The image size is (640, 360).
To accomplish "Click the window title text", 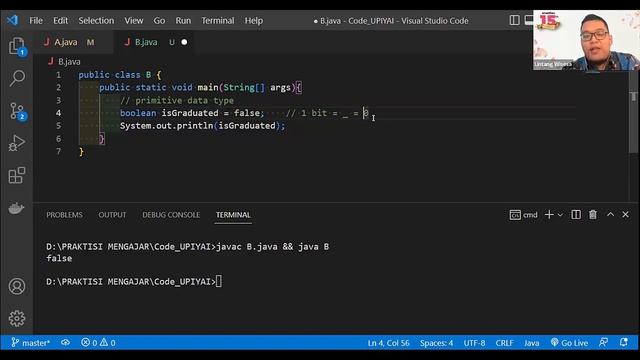I will pyautogui.click(x=391, y=20).
